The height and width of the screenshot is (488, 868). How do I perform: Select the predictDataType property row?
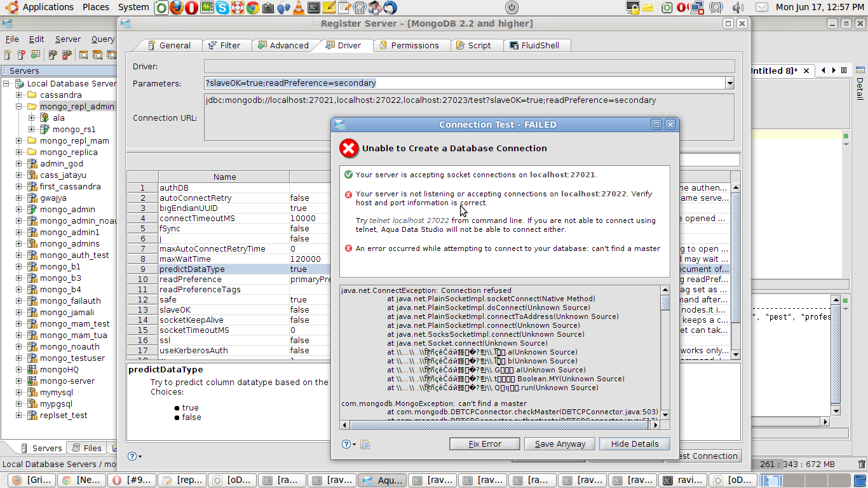click(429, 269)
